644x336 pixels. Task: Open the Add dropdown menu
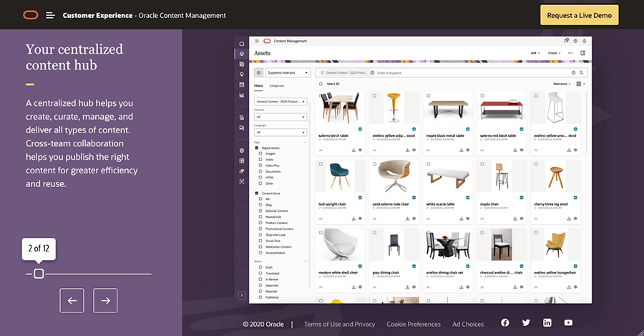pos(535,53)
